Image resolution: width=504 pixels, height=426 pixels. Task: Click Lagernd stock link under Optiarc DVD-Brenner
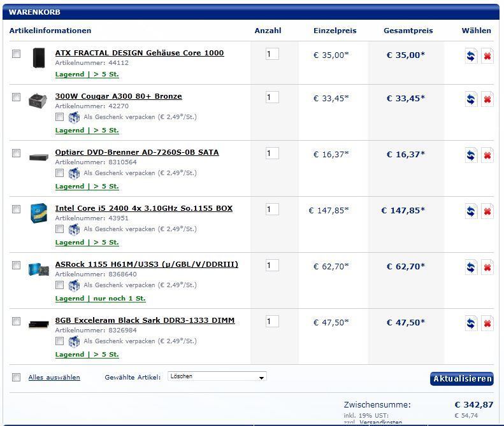pos(87,187)
